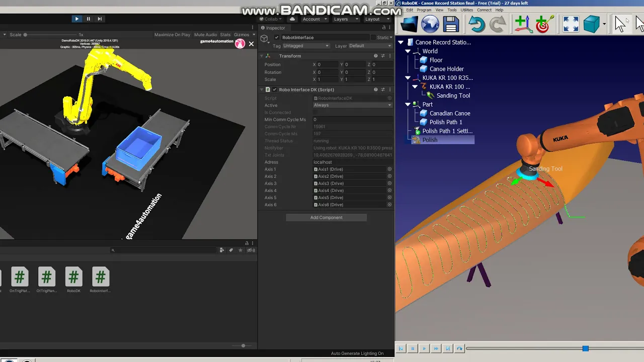Toggle the Inspector lock icon

click(x=384, y=28)
